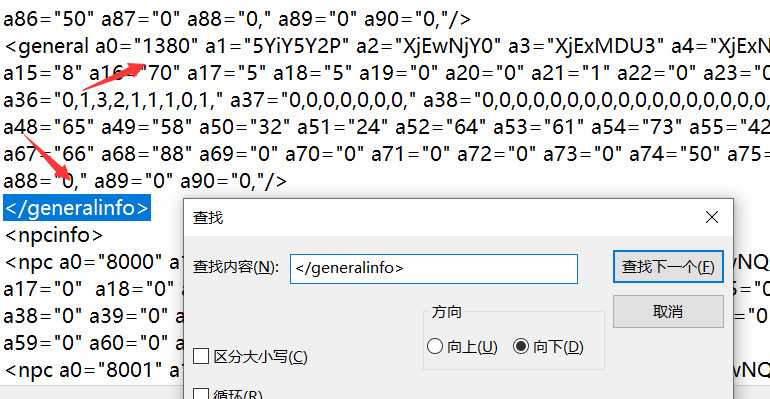The height and width of the screenshot is (399, 770).
Task: Click the a50="32" attribute text
Action: (x=244, y=127)
